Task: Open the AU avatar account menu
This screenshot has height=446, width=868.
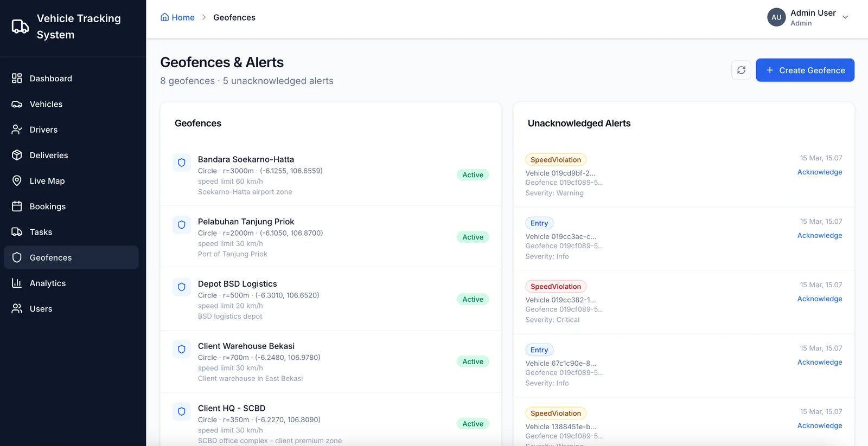Action: 776,17
